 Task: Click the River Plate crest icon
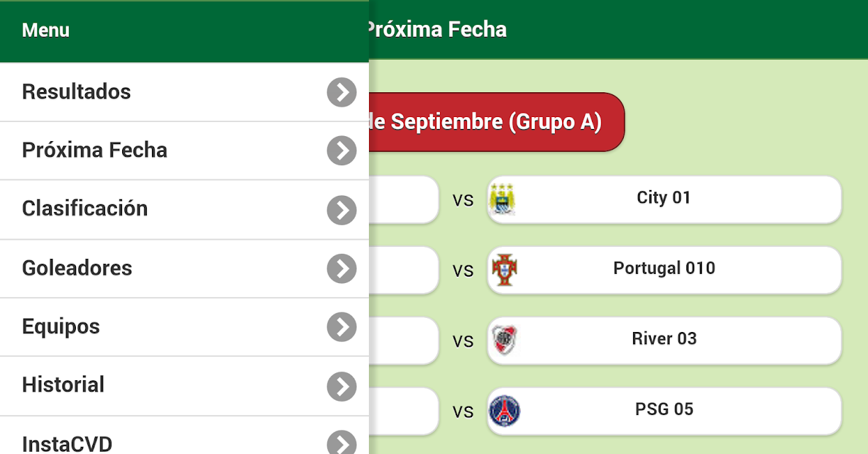[505, 340]
